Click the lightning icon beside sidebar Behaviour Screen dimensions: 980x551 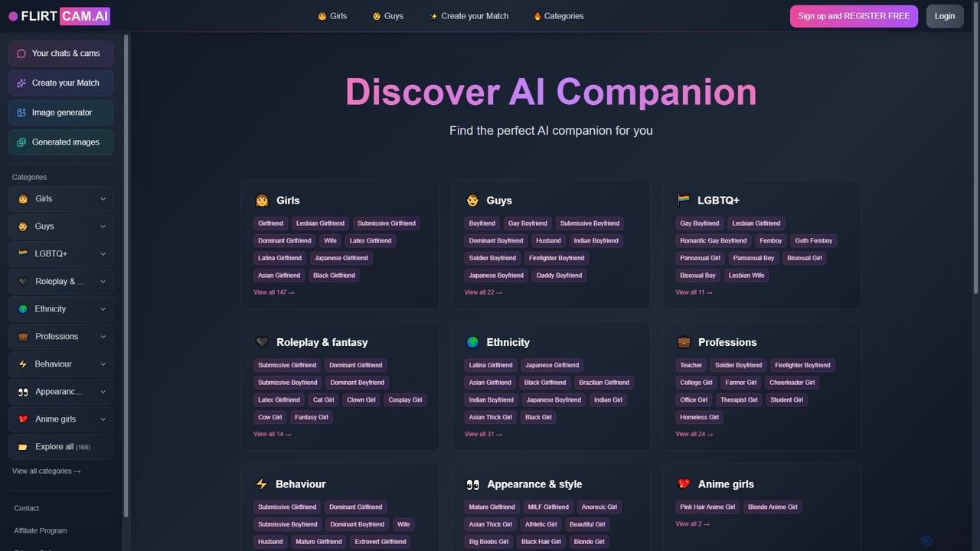(x=23, y=364)
